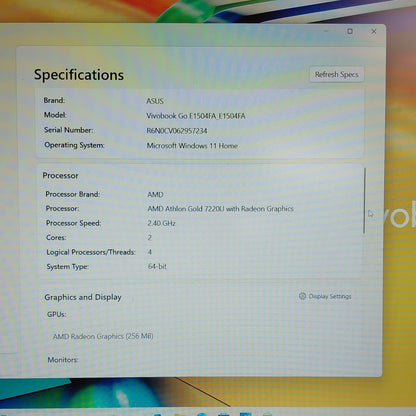Screen dimensions: 416x416
Task: Click the Microsoft Windows 11 Home value
Action: click(192, 146)
